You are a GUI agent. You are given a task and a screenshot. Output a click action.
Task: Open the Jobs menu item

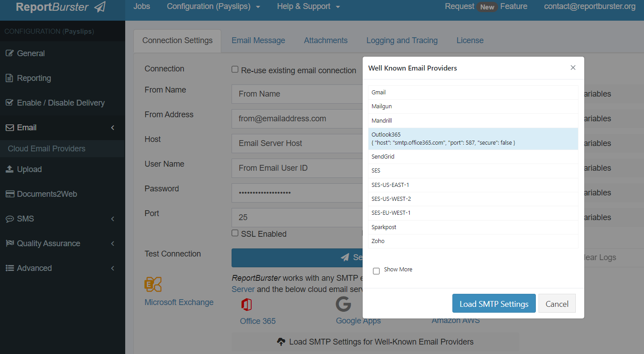[x=142, y=6]
